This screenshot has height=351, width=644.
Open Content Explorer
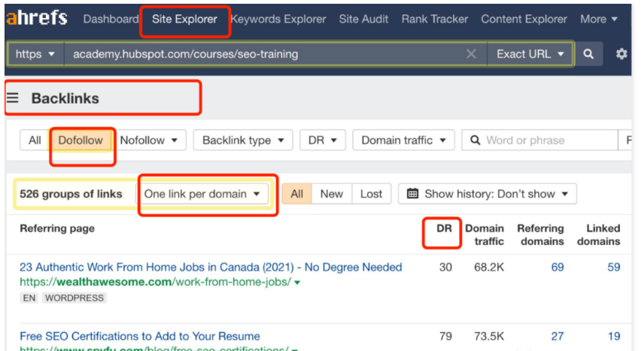click(524, 19)
